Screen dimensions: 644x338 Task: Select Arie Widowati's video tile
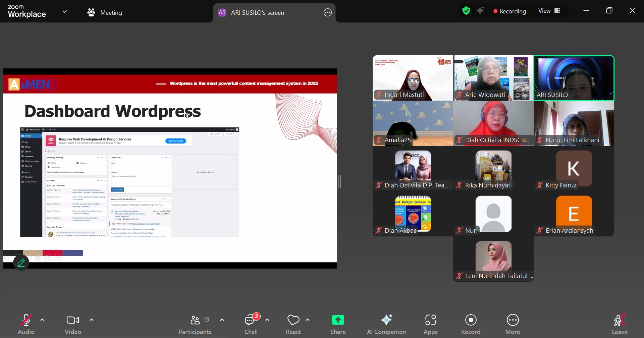pyautogui.click(x=493, y=78)
